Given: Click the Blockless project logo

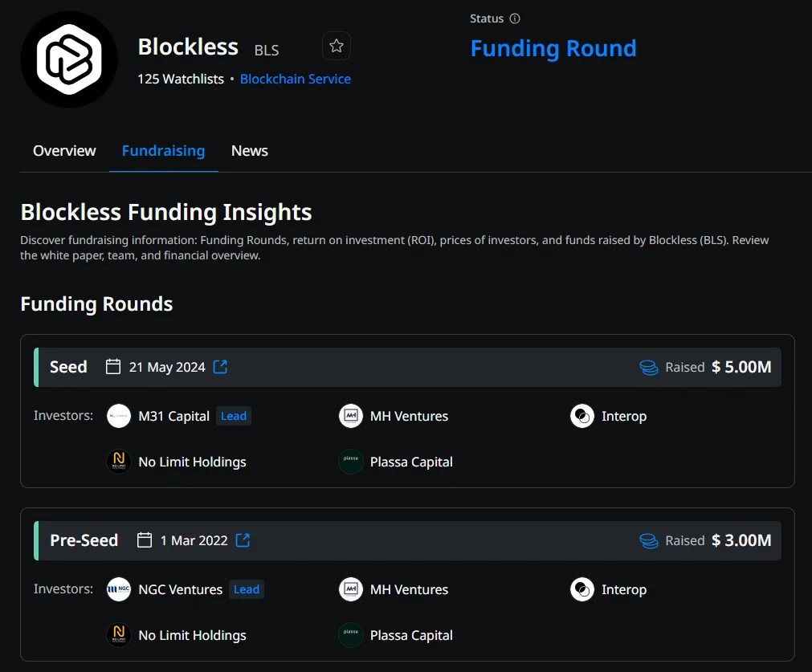Looking at the screenshot, I should (69, 59).
